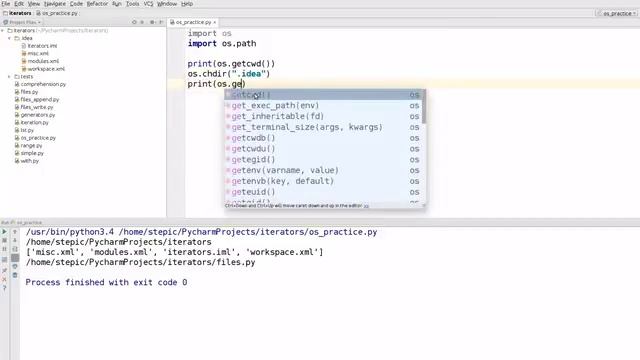
Task: Rerun os_practice with the green play icon
Action: click(4, 232)
